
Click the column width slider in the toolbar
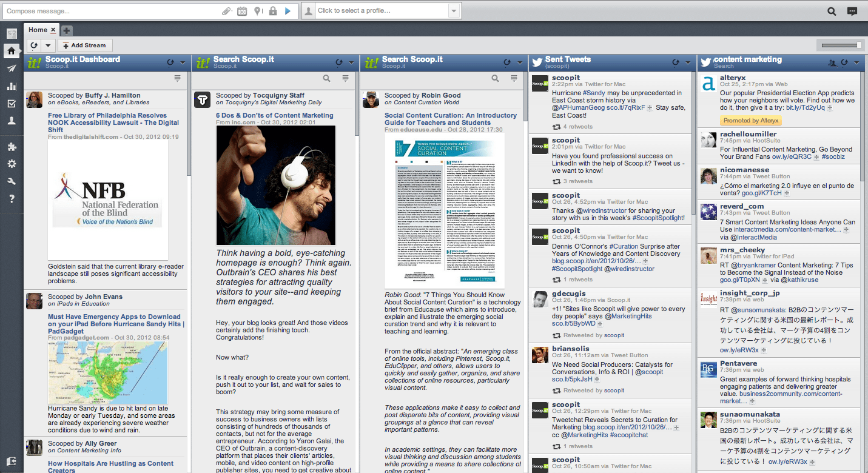(840, 45)
